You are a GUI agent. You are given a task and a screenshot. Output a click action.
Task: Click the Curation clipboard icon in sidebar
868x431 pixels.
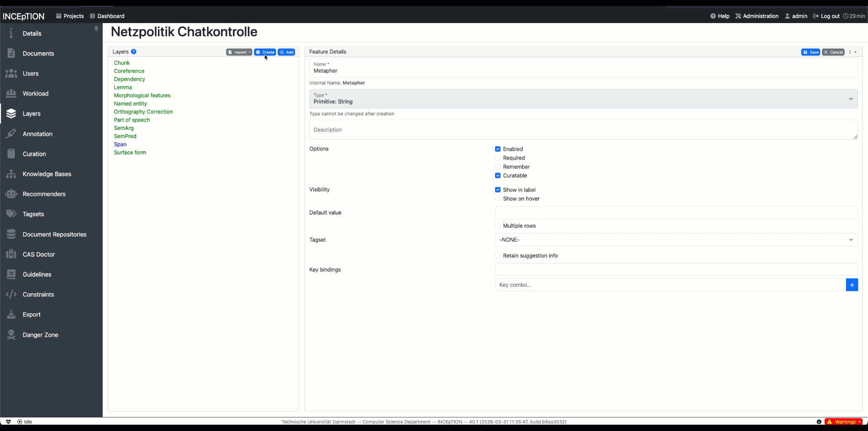pos(11,154)
